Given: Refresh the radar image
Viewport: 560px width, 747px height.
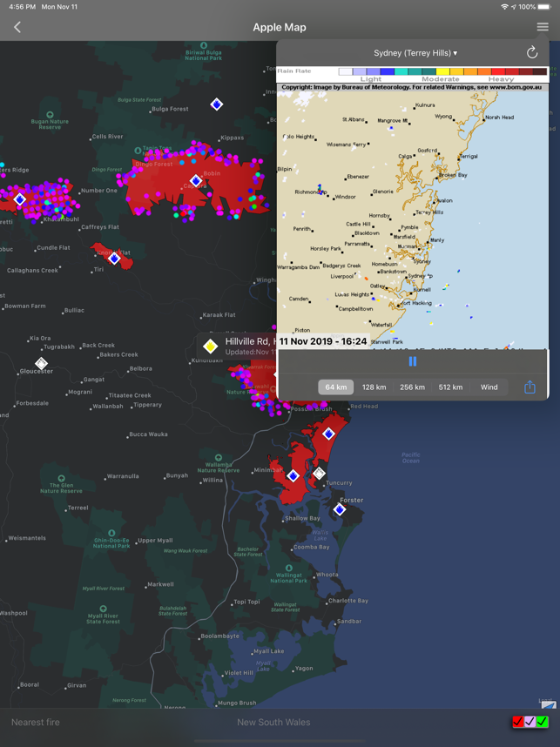Looking at the screenshot, I should pos(532,52).
